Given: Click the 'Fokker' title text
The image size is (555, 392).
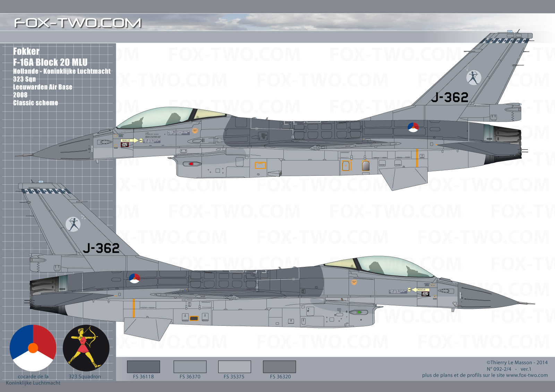Looking at the screenshot, I should pos(26,51).
